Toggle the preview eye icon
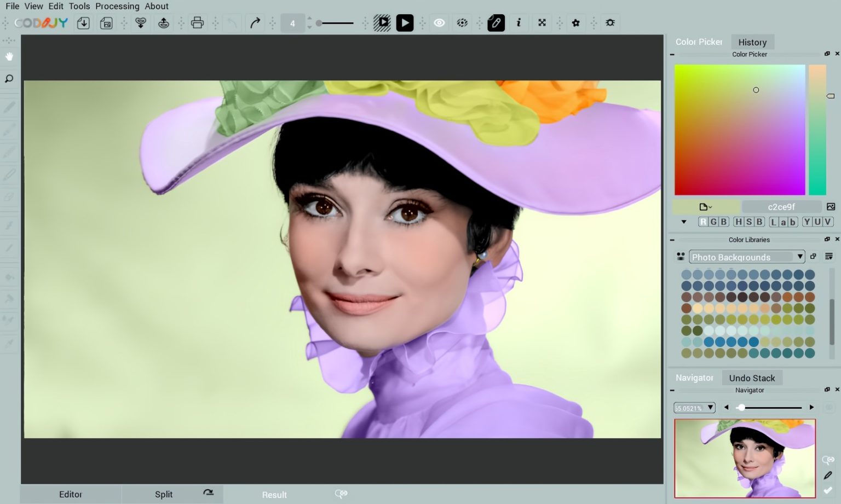The width and height of the screenshot is (841, 504). tap(439, 23)
